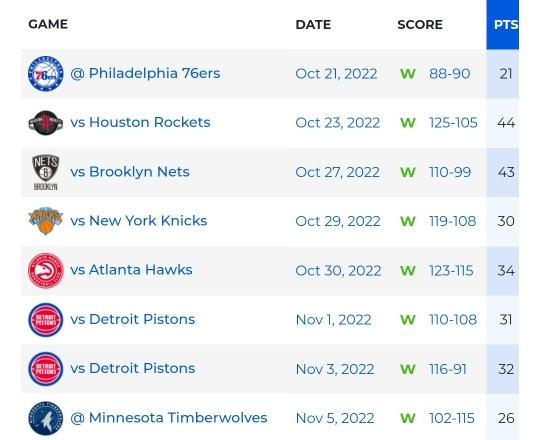Sort by the DATE column header
The height and width of the screenshot is (440, 540).
[313, 24]
